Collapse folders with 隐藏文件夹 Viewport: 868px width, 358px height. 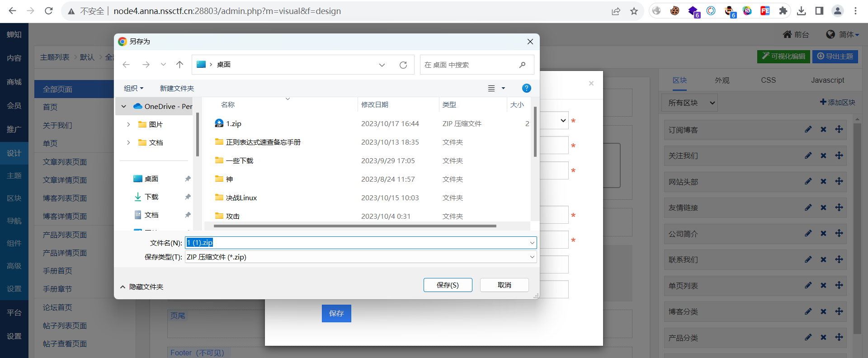142,287
